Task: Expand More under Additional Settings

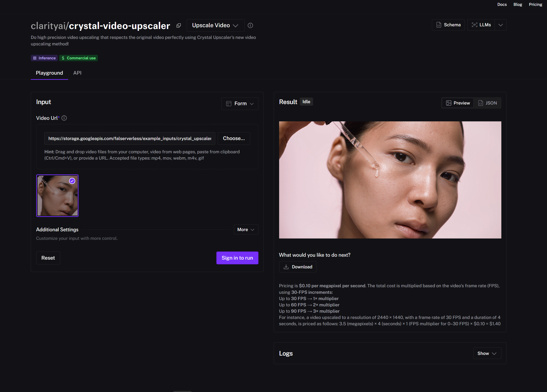Action: pyautogui.click(x=246, y=229)
